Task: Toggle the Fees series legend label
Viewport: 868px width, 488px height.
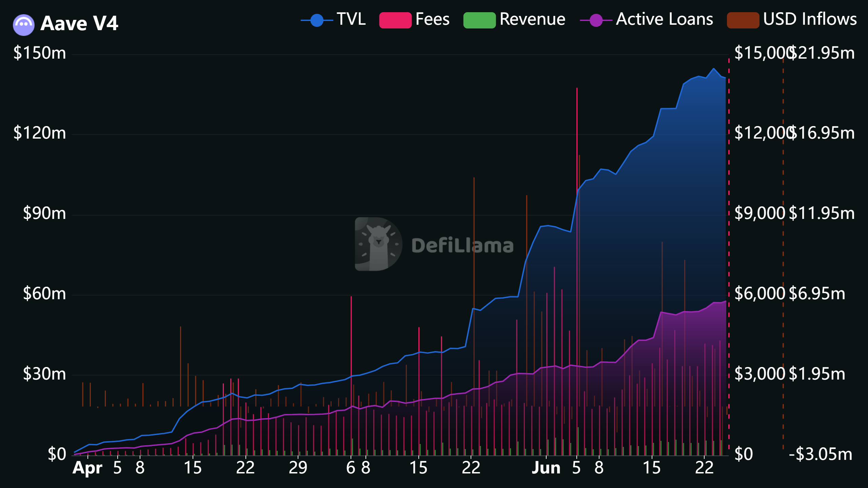Action: [433, 19]
